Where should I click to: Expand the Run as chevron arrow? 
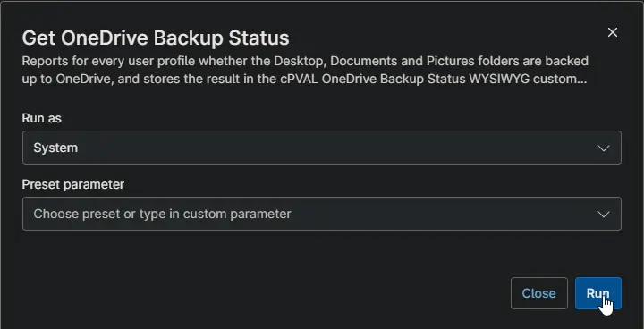point(604,148)
